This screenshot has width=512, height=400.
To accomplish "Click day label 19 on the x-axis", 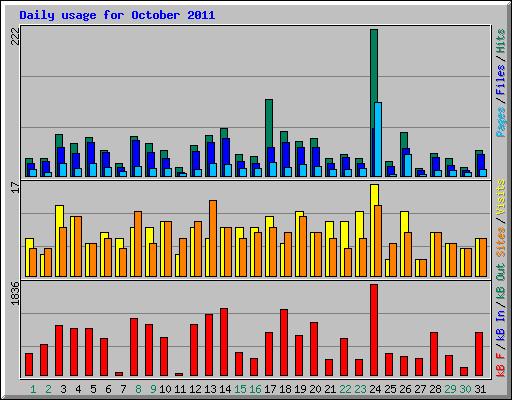I will click(x=300, y=389).
